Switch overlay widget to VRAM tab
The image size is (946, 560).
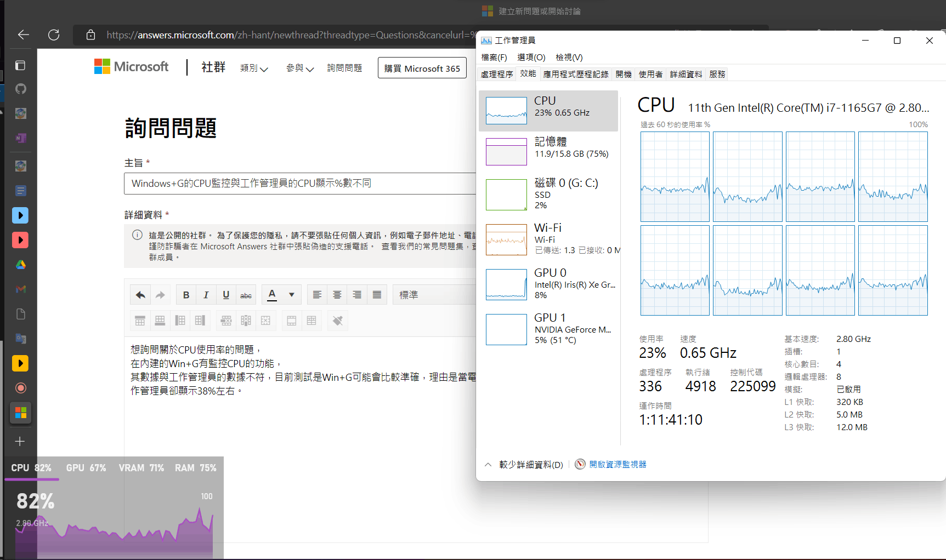click(x=141, y=468)
